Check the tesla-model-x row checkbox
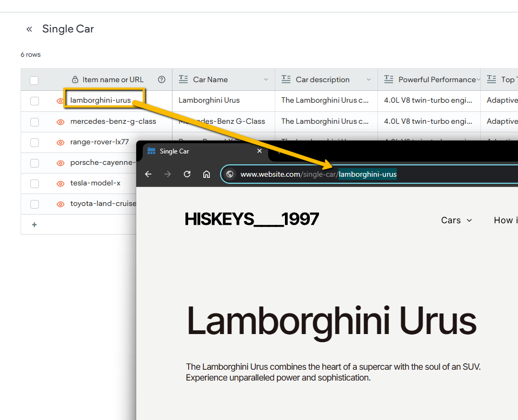This screenshot has height=420, width=518. point(35,184)
